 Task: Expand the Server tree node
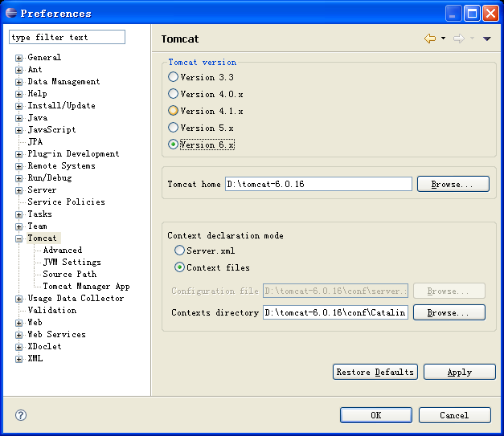click(x=19, y=190)
